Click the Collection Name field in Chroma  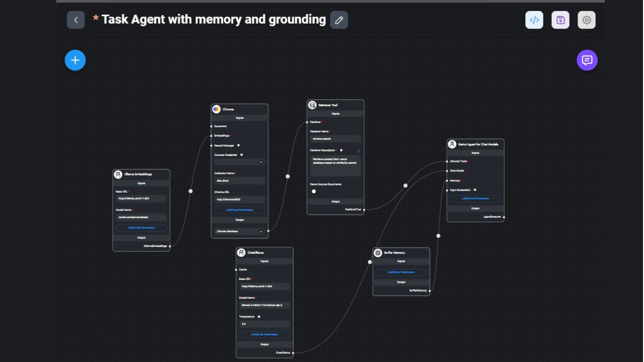coord(239,180)
